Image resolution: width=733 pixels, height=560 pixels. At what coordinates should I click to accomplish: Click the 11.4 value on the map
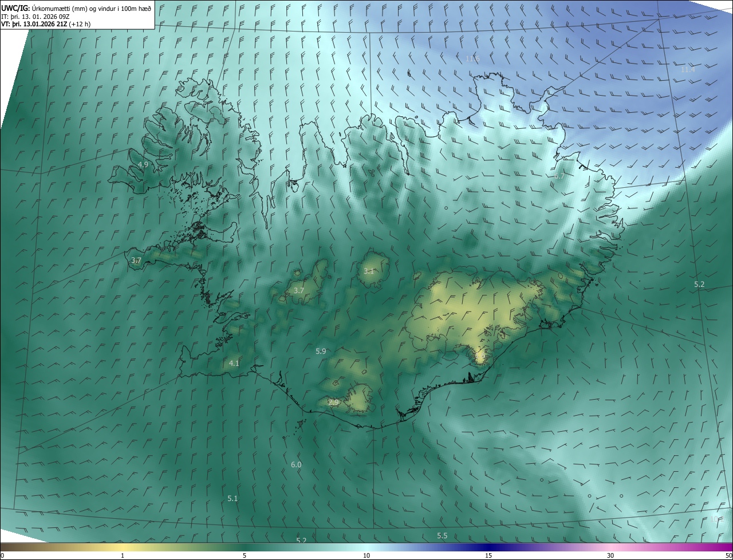click(688, 70)
